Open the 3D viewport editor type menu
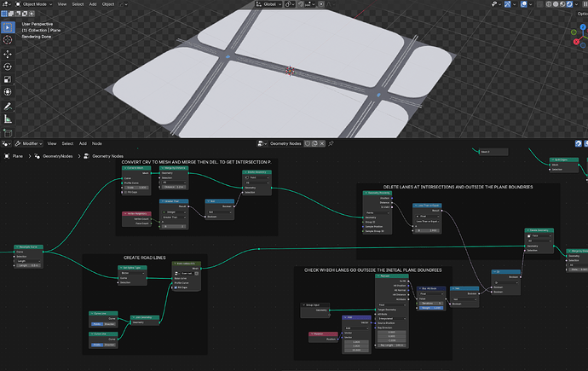Screen dimensions: 588x371 7,4
